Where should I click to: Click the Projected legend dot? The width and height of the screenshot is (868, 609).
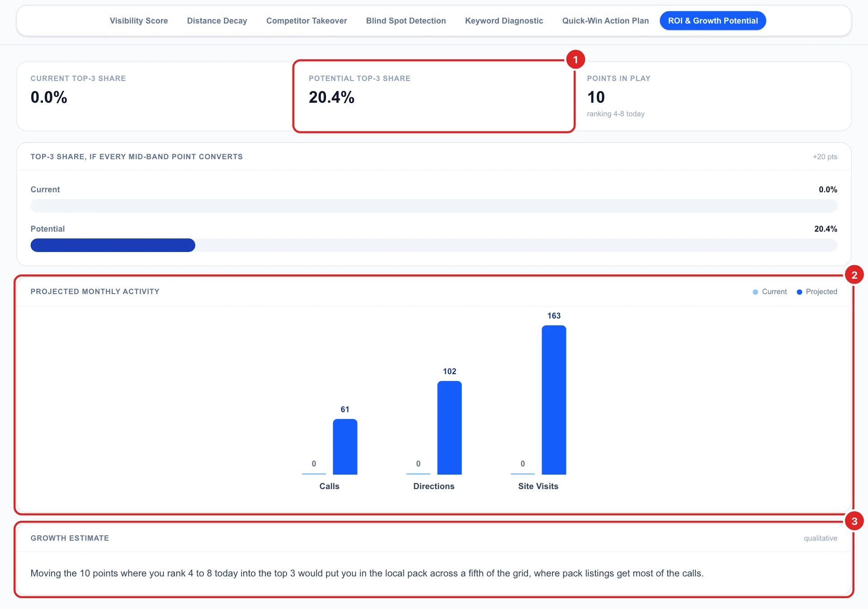pos(799,292)
